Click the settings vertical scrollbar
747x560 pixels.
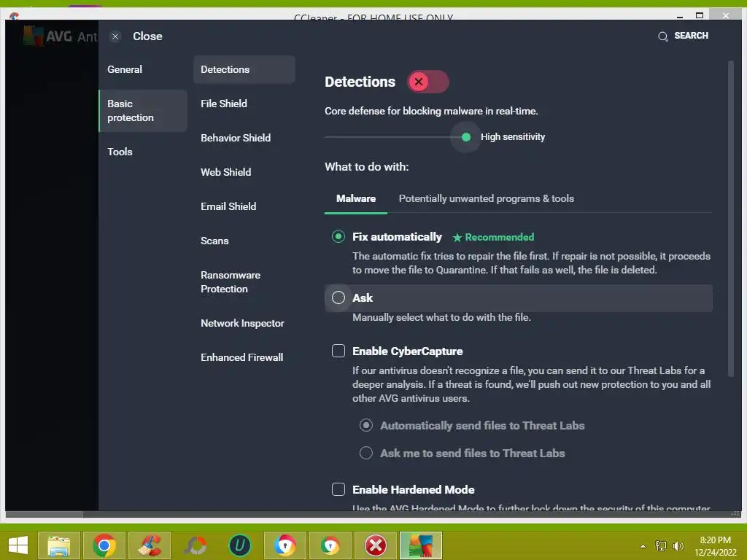coord(731,219)
